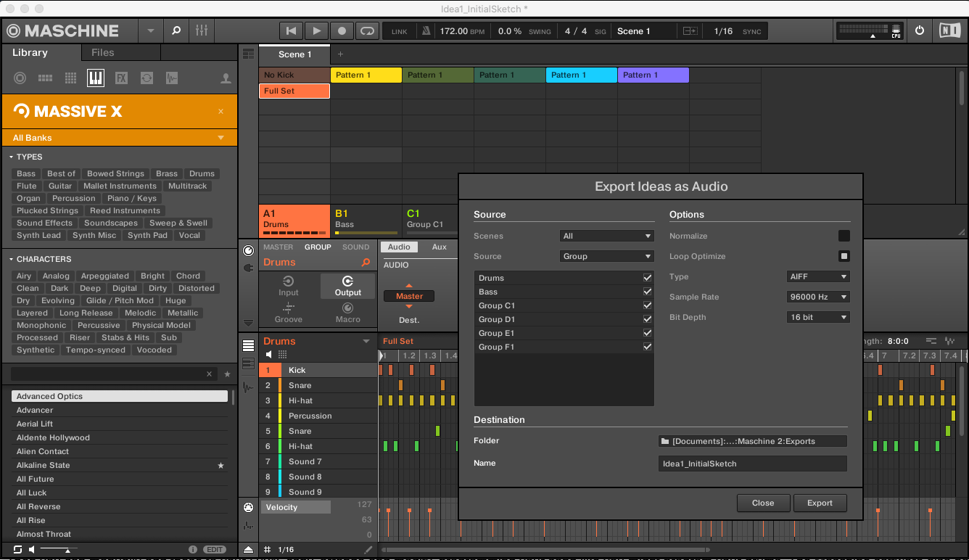Select the Groups file type icon in Library
This screenshot has width=969, height=560.
[x=45, y=78]
